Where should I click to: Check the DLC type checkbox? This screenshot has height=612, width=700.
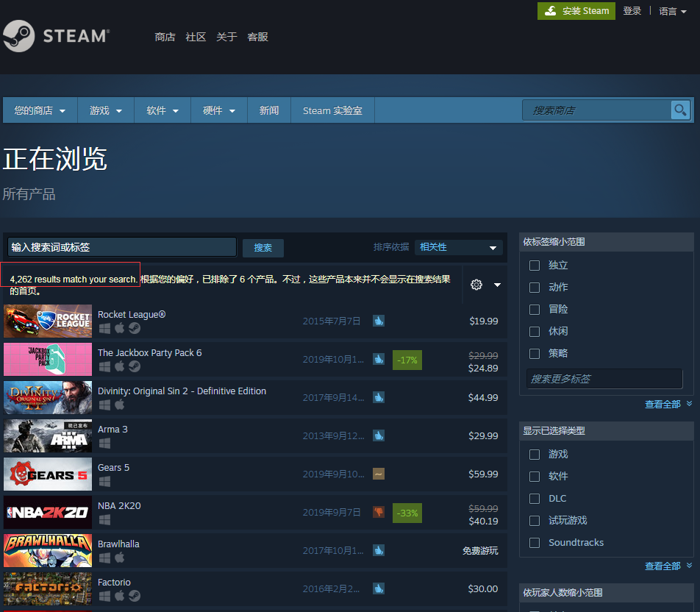click(x=535, y=499)
